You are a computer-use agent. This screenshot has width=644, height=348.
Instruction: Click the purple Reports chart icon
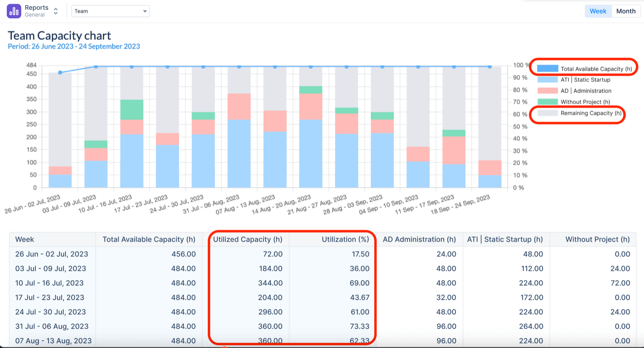pyautogui.click(x=14, y=11)
